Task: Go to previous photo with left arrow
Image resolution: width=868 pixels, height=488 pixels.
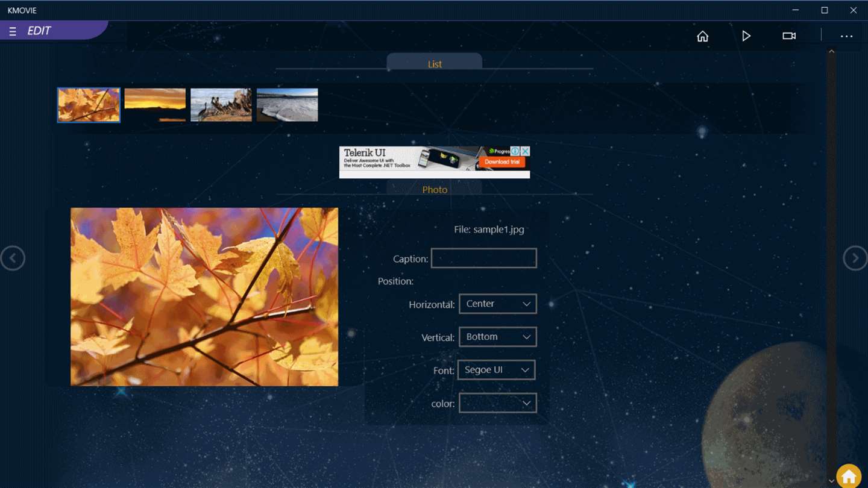Action: click(x=13, y=258)
